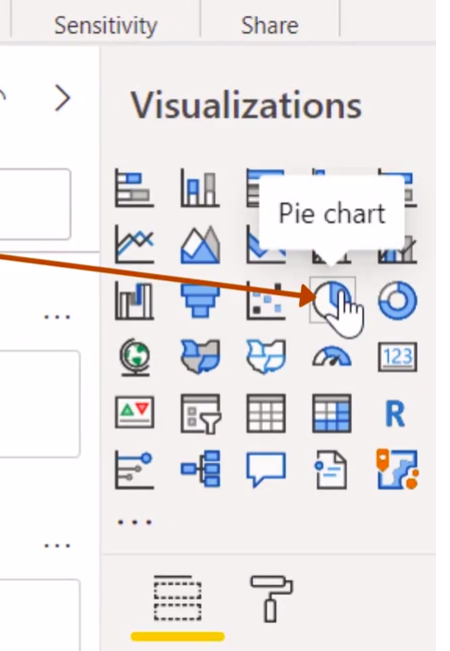Add the card visual showing 123
Image resolution: width=450 pixels, height=651 pixels.
398,356
